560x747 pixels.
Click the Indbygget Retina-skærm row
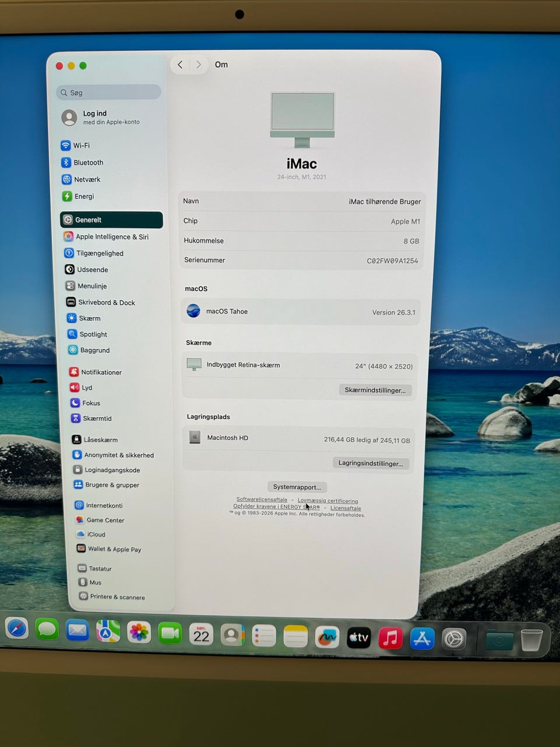point(300,365)
